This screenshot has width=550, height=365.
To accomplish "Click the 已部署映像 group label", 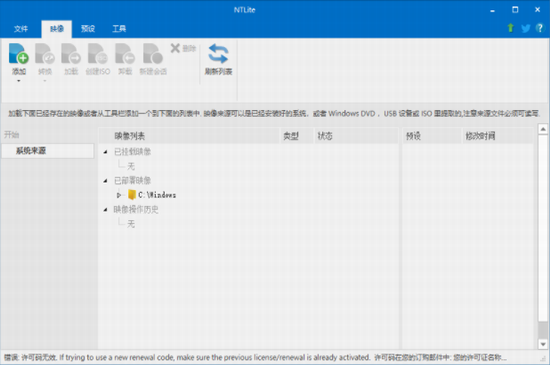I will point(133,181).
